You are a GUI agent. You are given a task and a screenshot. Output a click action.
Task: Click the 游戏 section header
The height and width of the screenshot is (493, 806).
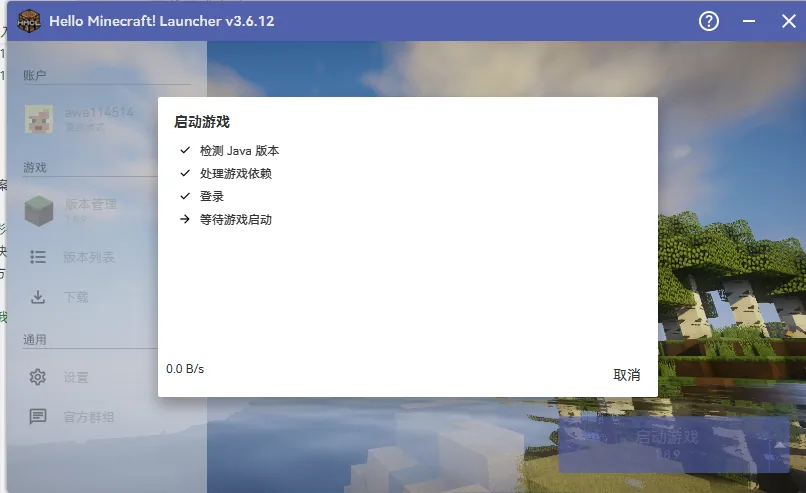pos(34,168)
